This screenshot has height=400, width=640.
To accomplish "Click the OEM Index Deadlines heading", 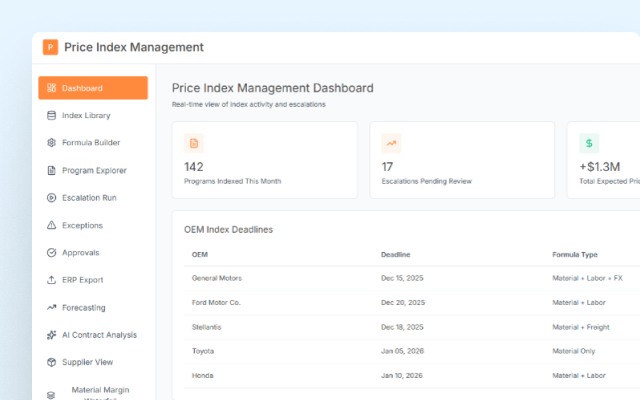I will click(228, 230).
